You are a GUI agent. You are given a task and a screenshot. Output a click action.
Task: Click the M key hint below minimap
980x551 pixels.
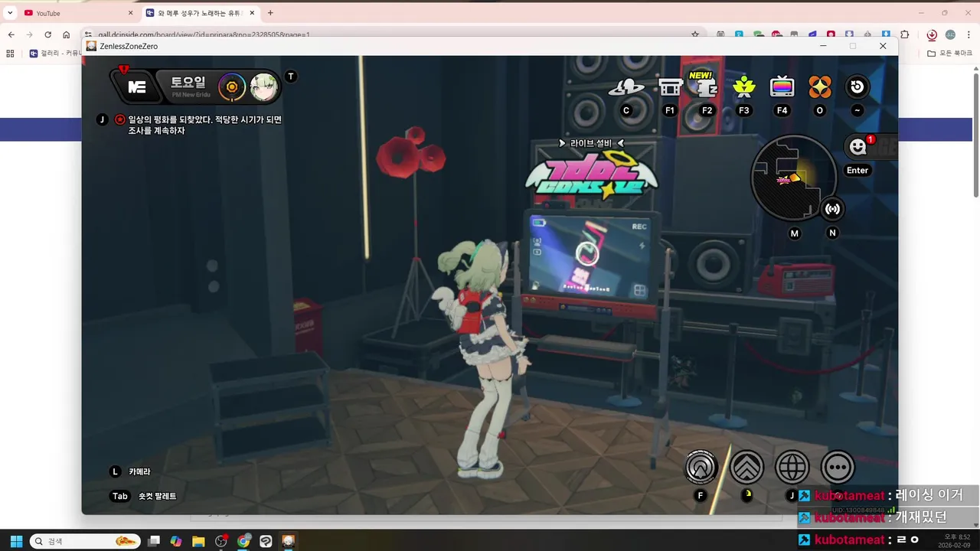tap(795, 233)
